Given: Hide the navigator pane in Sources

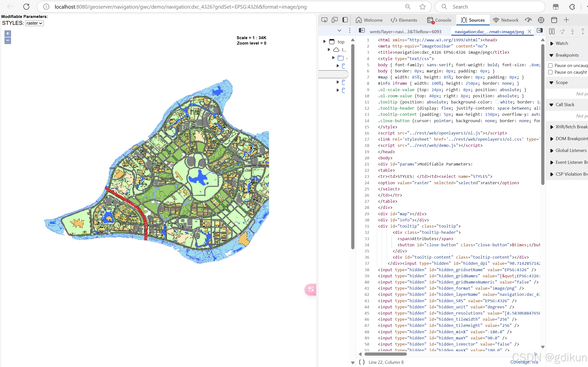Looking at the screenshot, I should pyautogui.click(x=362, y=30).
